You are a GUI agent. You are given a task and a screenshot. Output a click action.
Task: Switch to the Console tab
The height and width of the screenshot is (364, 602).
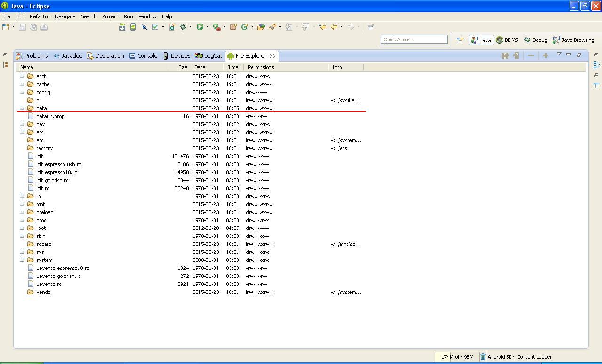143,56
